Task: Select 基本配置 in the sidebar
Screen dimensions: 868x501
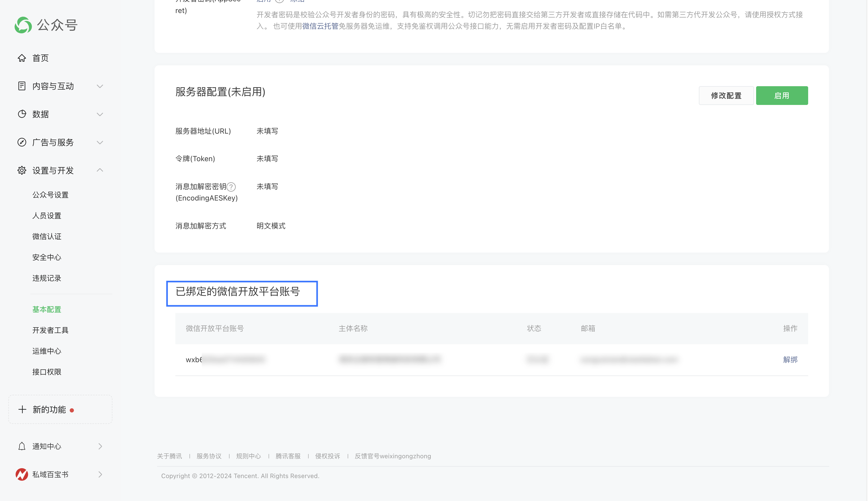Action: 47,309
